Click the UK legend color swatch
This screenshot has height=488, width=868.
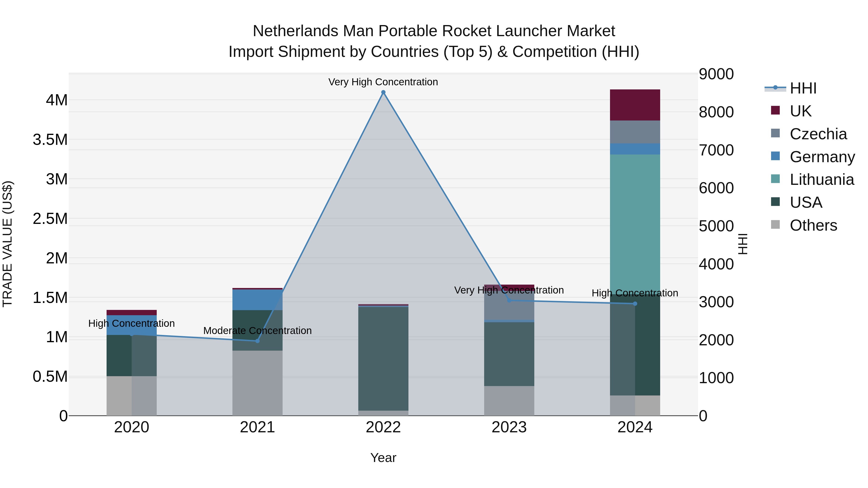point(775,110)
